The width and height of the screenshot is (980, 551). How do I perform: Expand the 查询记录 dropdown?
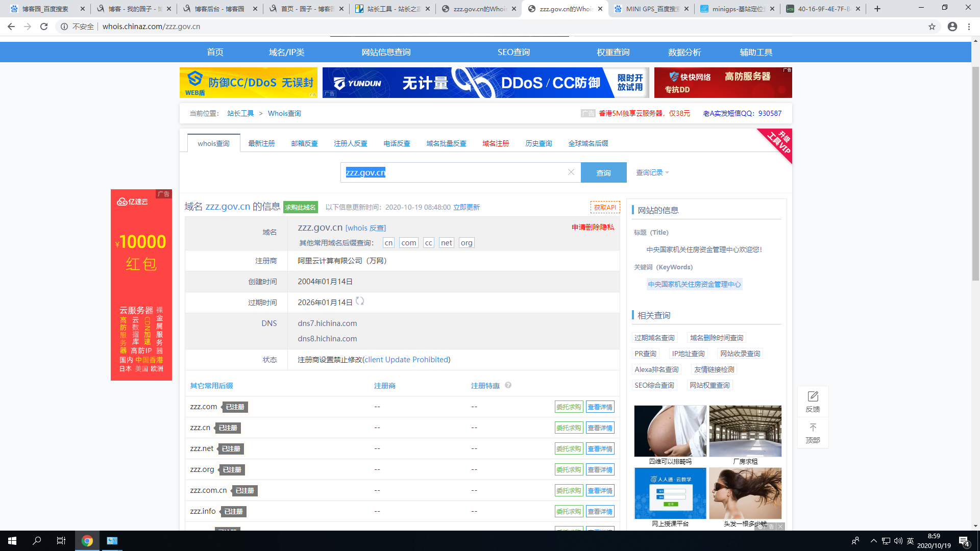[x=652, y=173]
